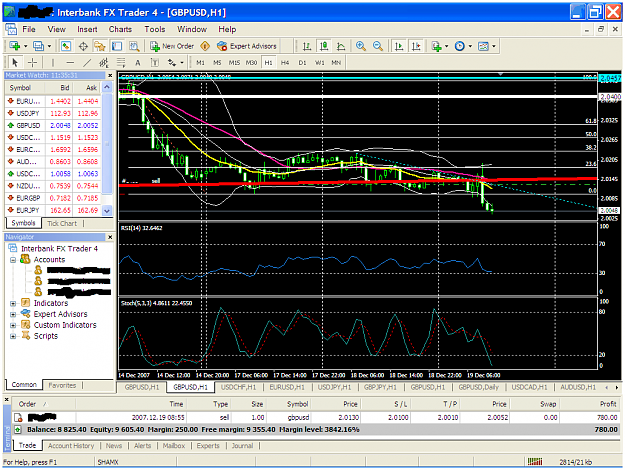Switch to the Tick Chart tab

62,223
